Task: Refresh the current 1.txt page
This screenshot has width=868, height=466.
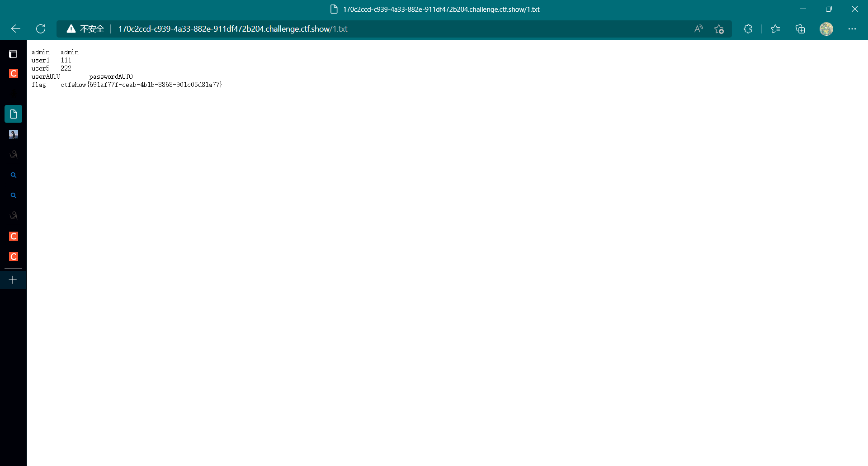Action: [41, 29]
